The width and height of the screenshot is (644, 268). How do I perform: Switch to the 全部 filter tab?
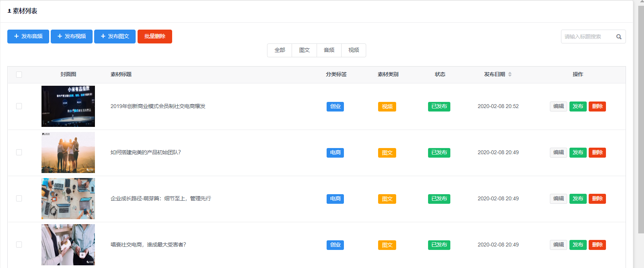point(280,50)
